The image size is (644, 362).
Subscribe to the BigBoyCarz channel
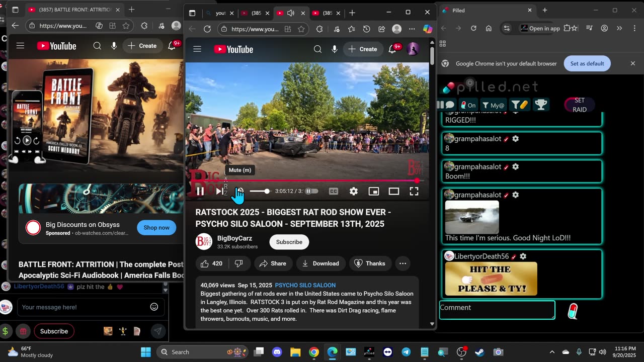click(289, 242)
